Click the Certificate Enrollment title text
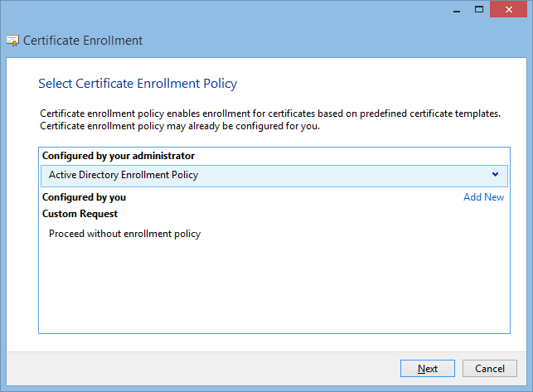This screenshot has width=533, height=392. (x=83, y=41)
